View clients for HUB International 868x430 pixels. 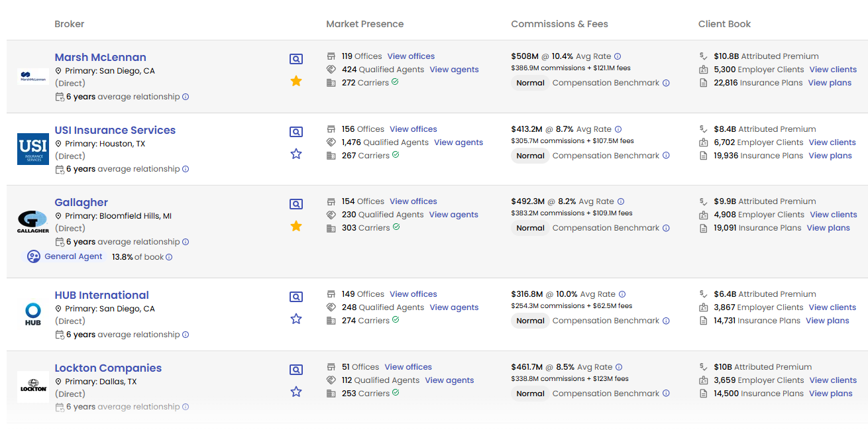[832, 307]
